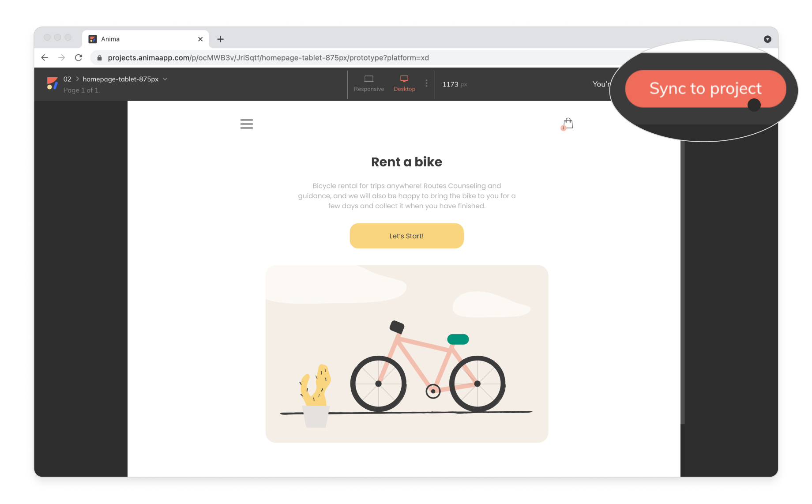Click the profile dropdown circle icon in the tab bar
The width and height of the screenshot is (812, 504).
767,39
